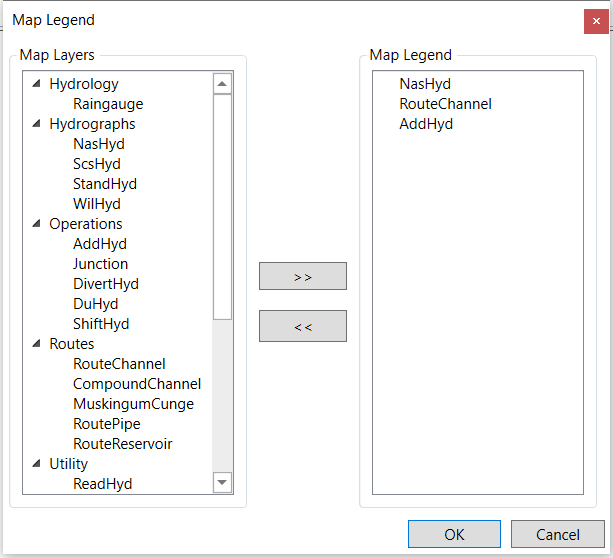Choose RouteReservoir layer
613x558 pixels.
[122, 444]
